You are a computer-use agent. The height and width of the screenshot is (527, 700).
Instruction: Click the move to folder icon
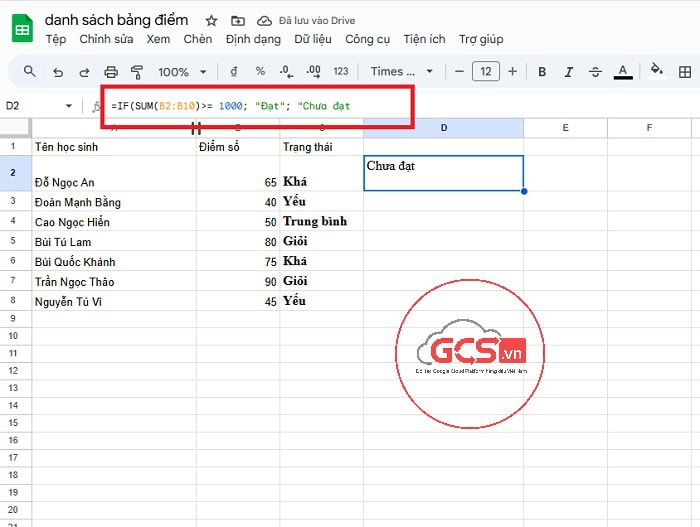click(237, 21)
